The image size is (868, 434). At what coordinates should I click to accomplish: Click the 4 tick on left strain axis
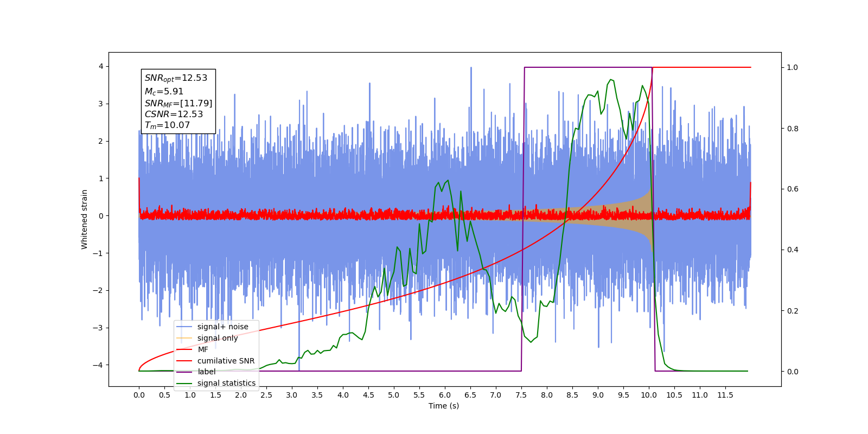[x=100, y=67]
